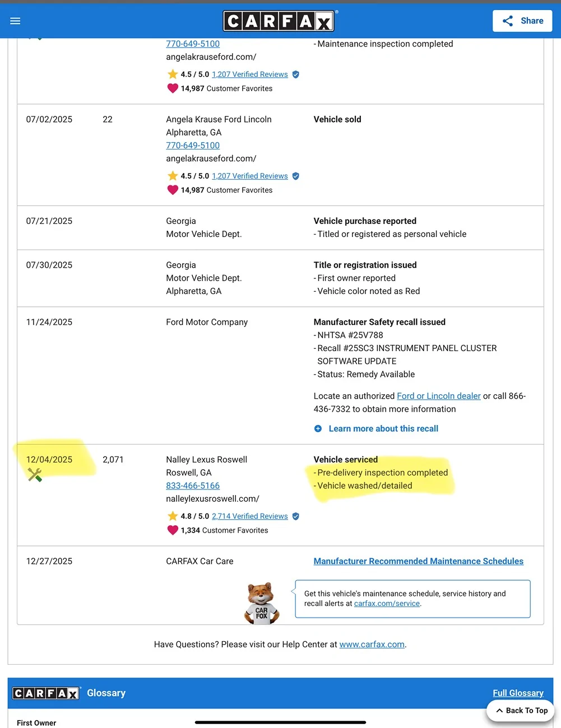Expand Learn more about this recall
Image resolution: width=561 pixels, height=728 pixels.
coord(383,428)
